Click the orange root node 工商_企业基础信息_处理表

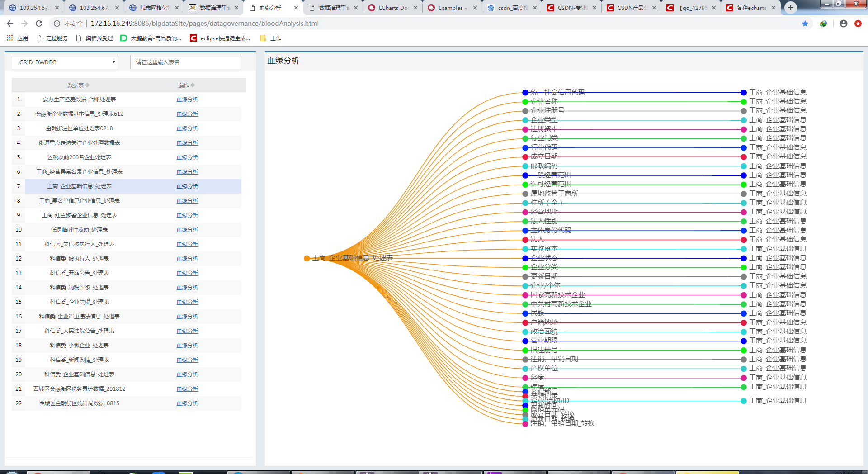307,258
